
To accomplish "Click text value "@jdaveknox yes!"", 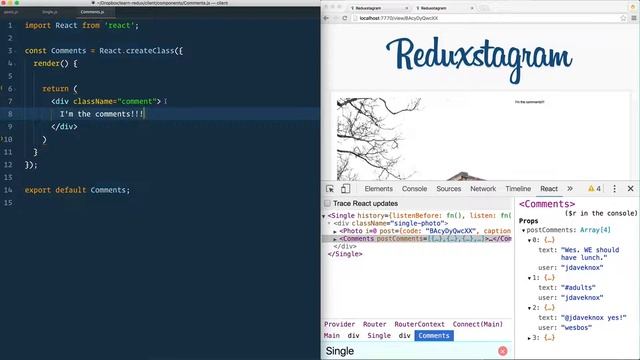I will (593, 318).
